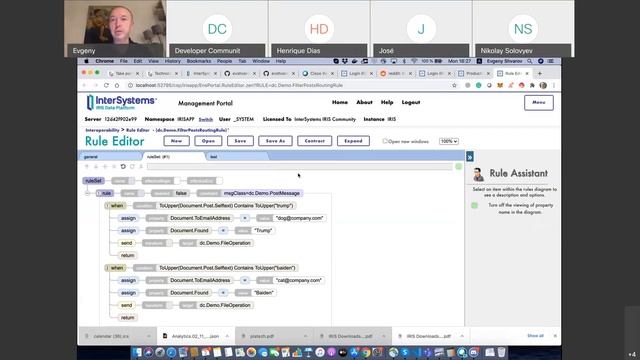Screen dimensions: 640x360
Task: Click the Save As button
Action: [x=276, y=141]
